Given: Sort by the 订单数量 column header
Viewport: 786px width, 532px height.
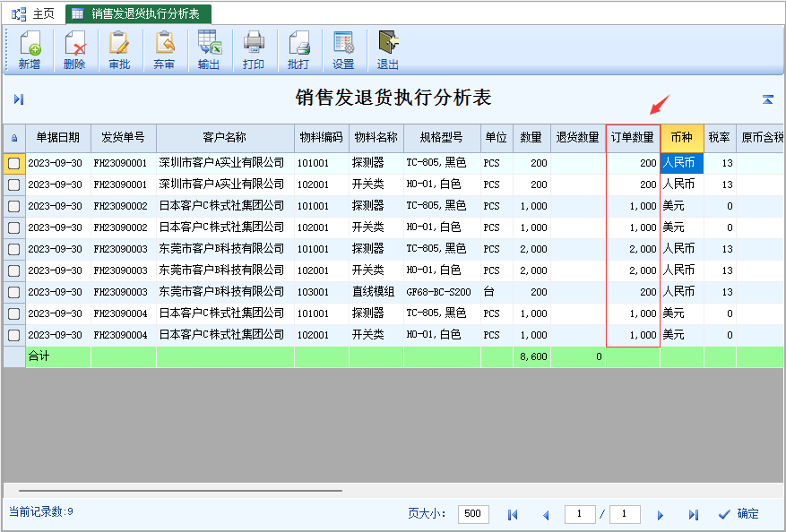Looking at the screenshot, I should pyautogui.click(x=633, y=138).
